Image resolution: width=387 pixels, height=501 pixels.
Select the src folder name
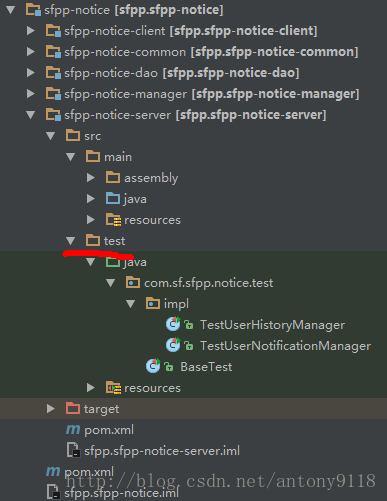point(92,136)
